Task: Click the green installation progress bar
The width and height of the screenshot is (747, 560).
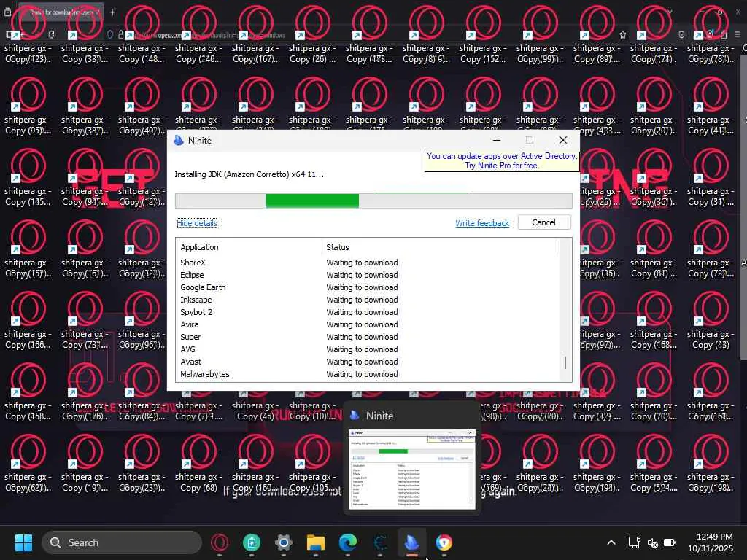Action: 312,201
